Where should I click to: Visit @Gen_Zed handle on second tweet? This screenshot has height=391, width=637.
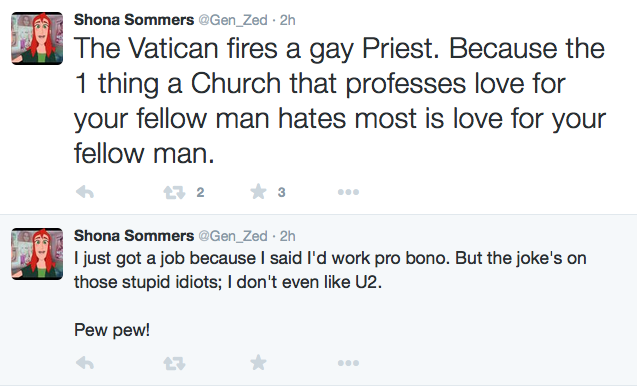233,236
